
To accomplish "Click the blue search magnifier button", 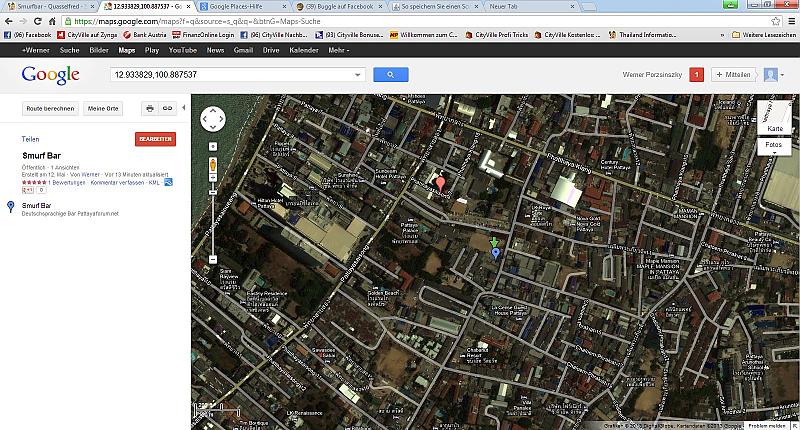I will click(x=391, y=74).
